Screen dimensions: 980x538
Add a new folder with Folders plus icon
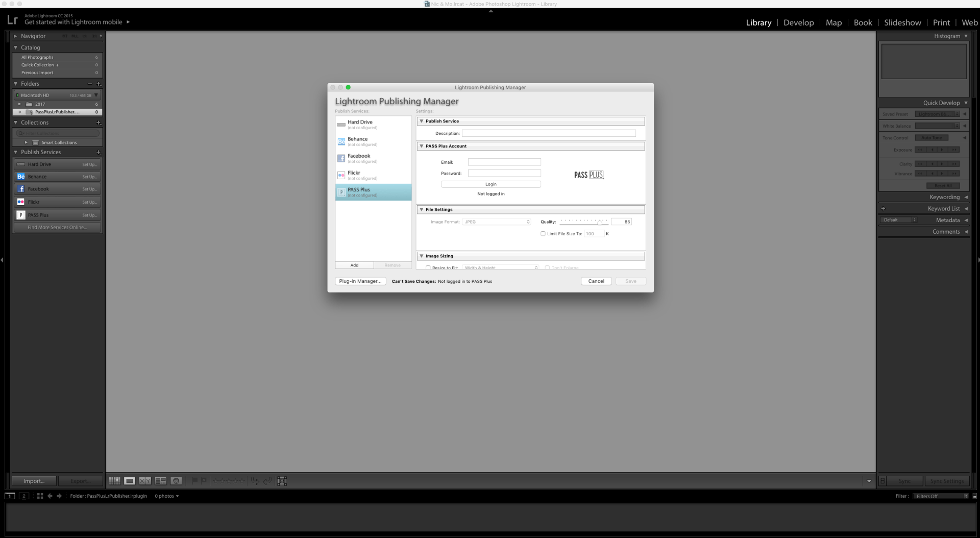pyautogui.click(x=99, y=84)
